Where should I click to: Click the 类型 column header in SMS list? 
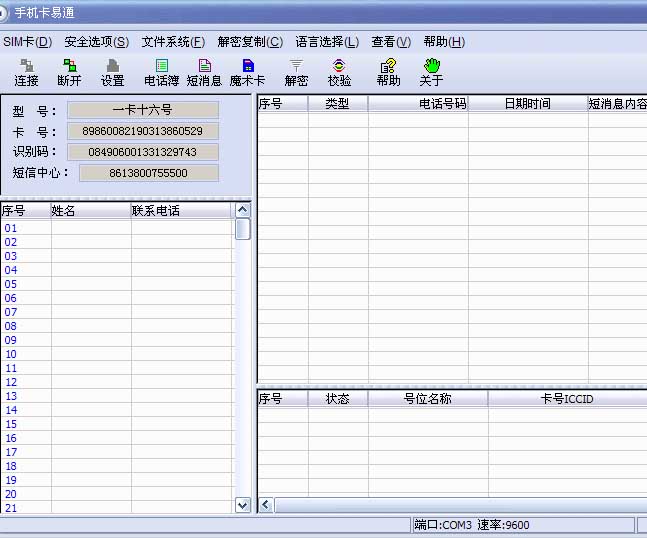338,103
